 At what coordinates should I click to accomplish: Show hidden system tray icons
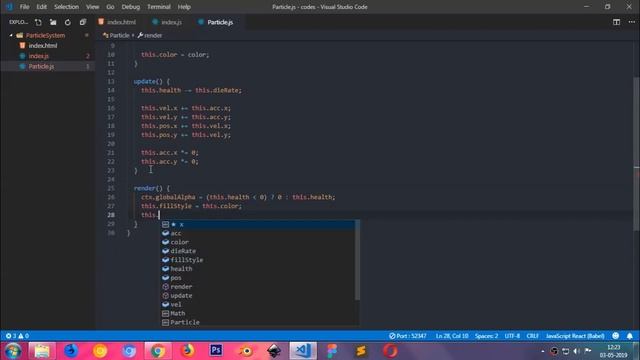tap(542, 351)
